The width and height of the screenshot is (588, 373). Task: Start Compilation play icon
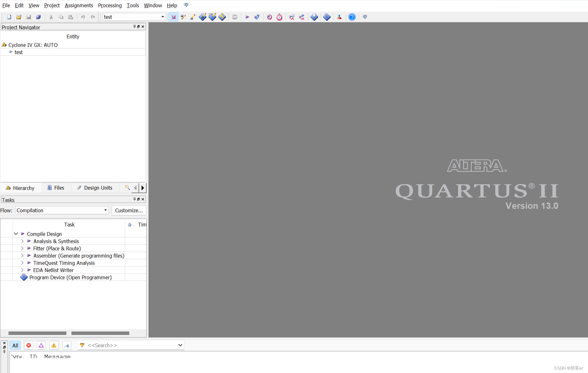[247, 17]
